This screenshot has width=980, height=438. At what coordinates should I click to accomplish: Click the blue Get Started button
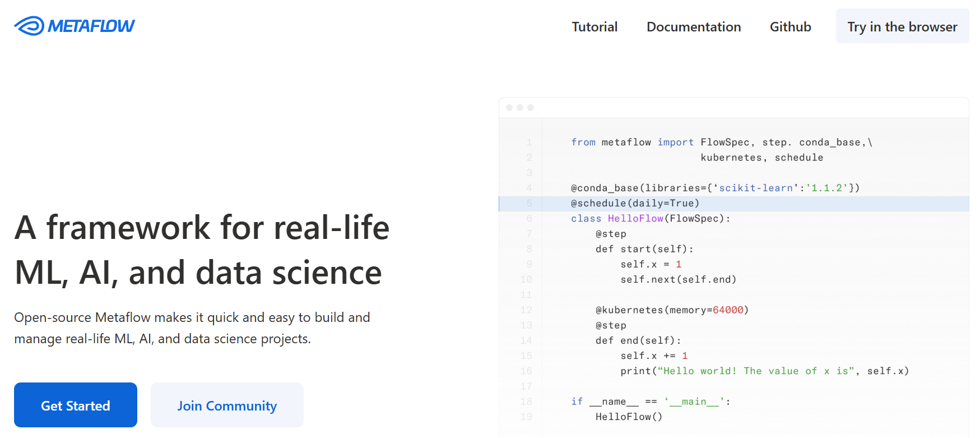pyautogui.click(x=76, y=405)
